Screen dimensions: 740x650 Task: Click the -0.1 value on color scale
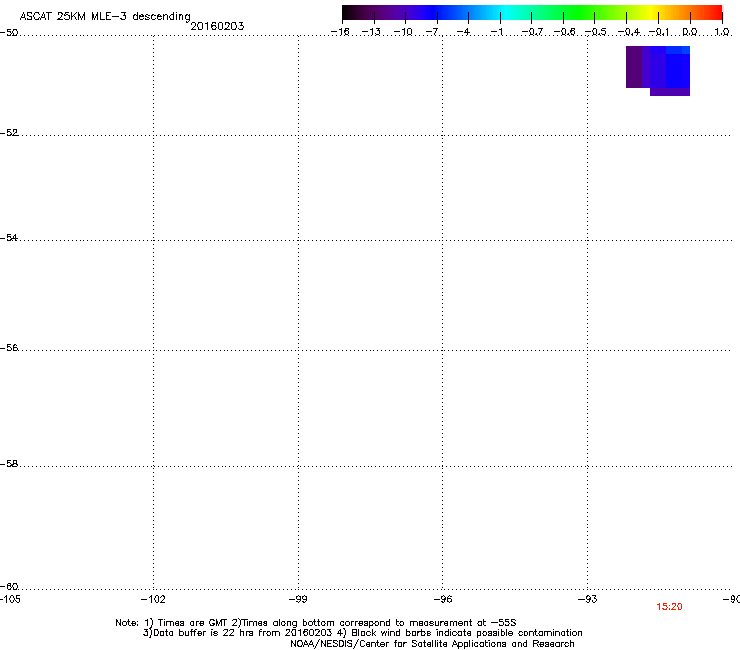click(x=659, y=32)
